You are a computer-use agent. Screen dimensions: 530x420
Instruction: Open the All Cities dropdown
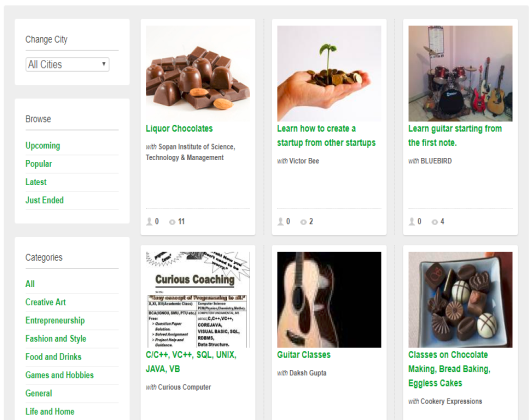(x=67, y=64)
